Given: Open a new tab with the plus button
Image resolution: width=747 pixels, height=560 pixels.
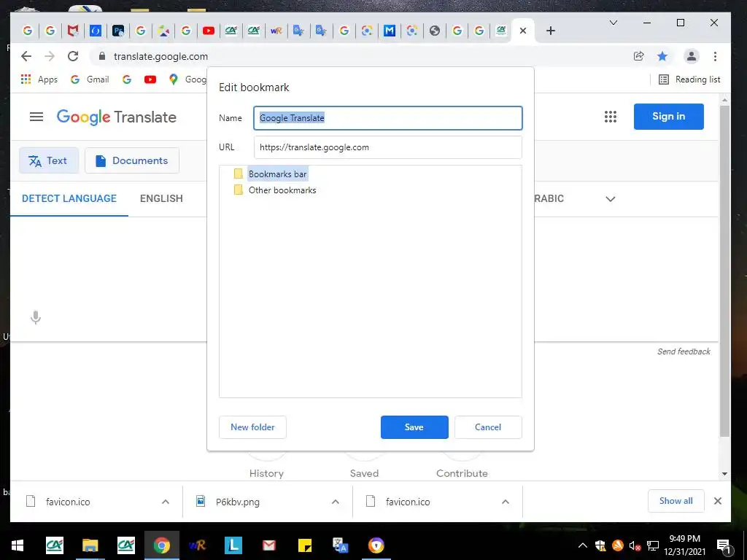Looking at the screenshot, I should point(551,31).
